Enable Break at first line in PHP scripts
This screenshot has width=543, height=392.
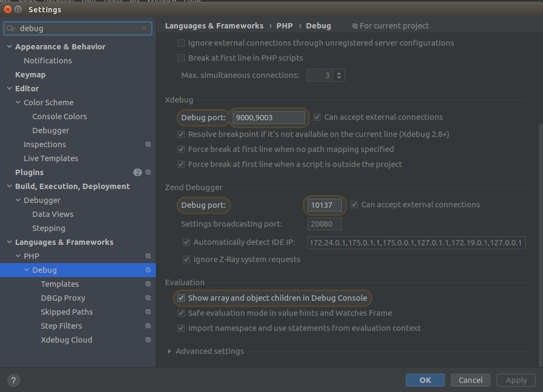click(181, 58)
